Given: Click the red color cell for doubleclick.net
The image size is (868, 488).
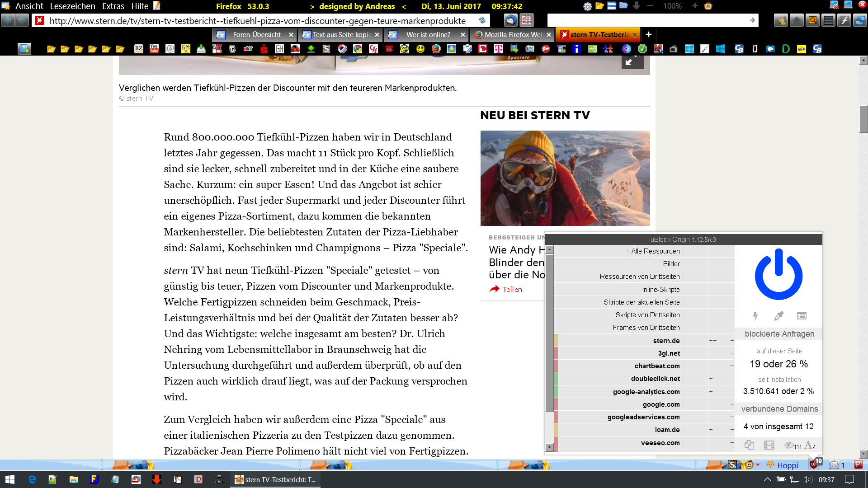Looking at the screenshot, I should click(x=556, y=379).
